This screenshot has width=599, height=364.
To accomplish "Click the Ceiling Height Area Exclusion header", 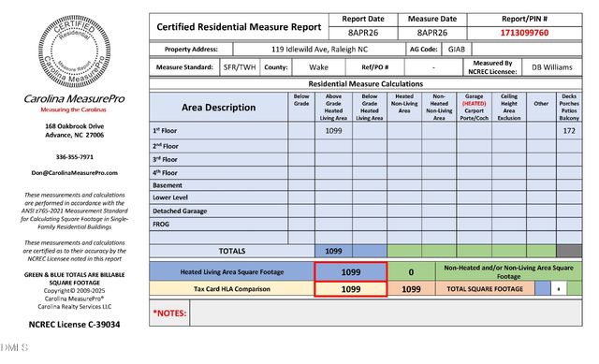I will click(509, 108).
